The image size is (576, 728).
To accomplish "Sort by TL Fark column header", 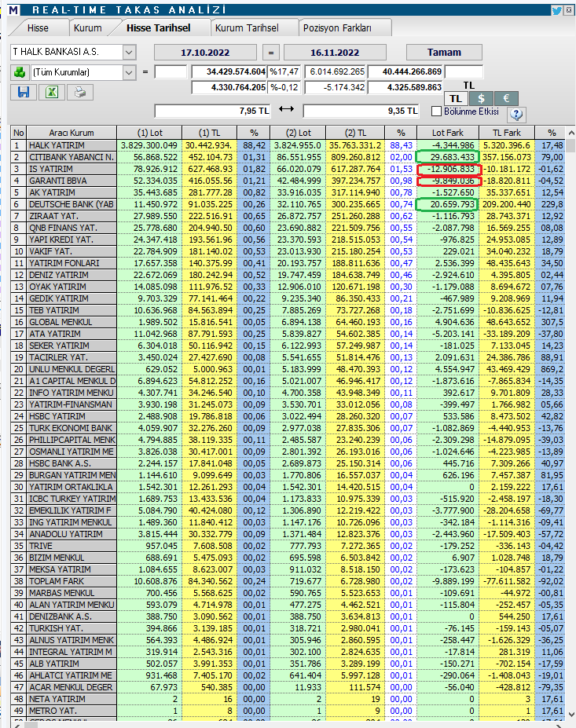I will [x=506, y=133].
